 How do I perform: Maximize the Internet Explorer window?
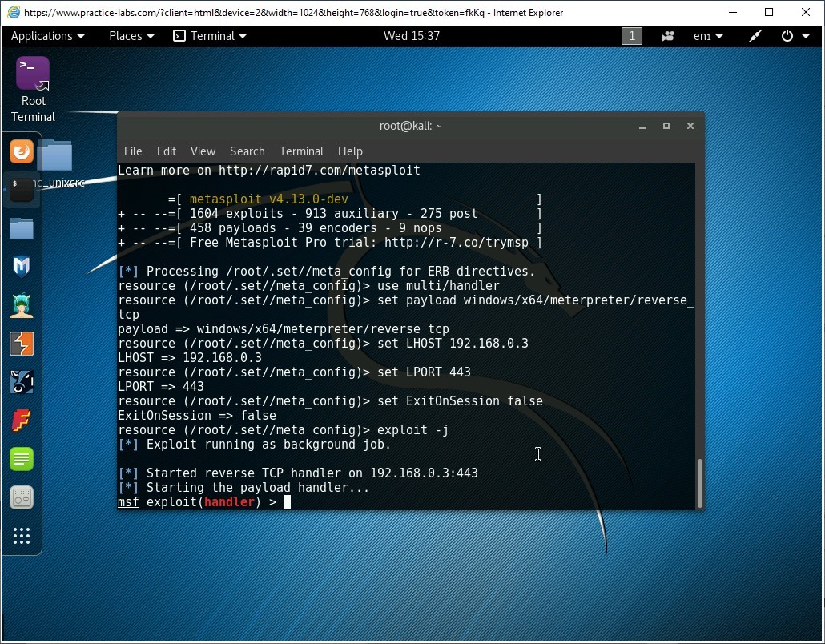[x=769, y=12]
